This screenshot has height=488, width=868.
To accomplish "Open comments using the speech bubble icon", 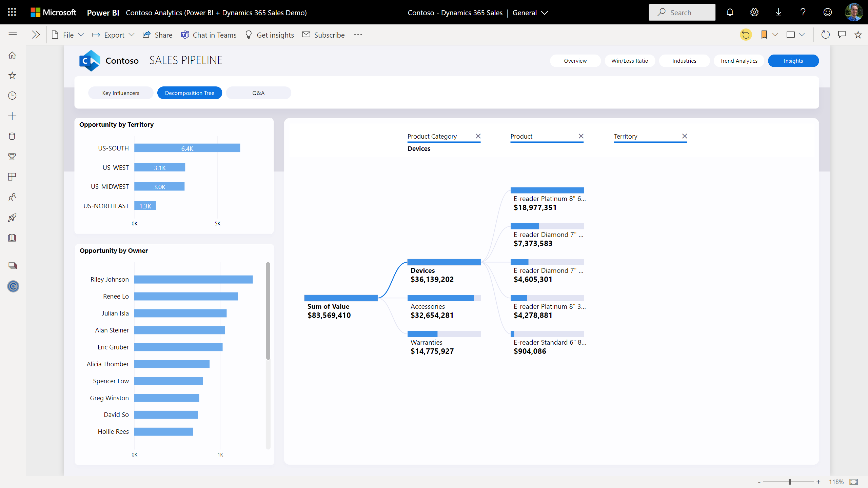I will point(842,34).
